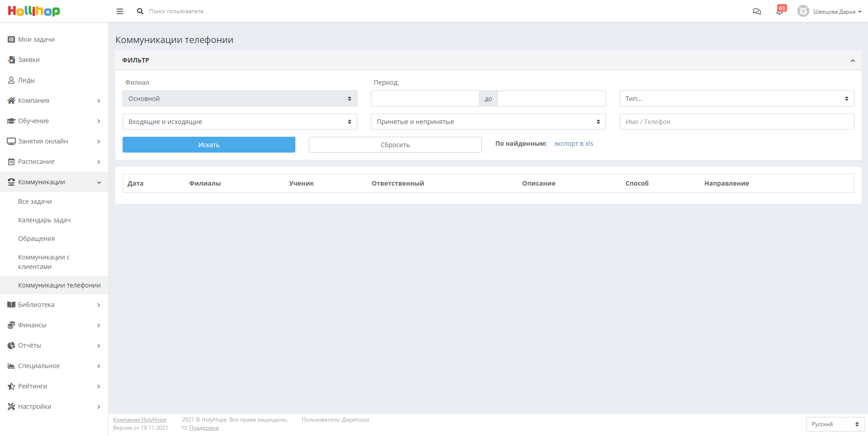Toggle the hamburger sidebar menu

120,11
